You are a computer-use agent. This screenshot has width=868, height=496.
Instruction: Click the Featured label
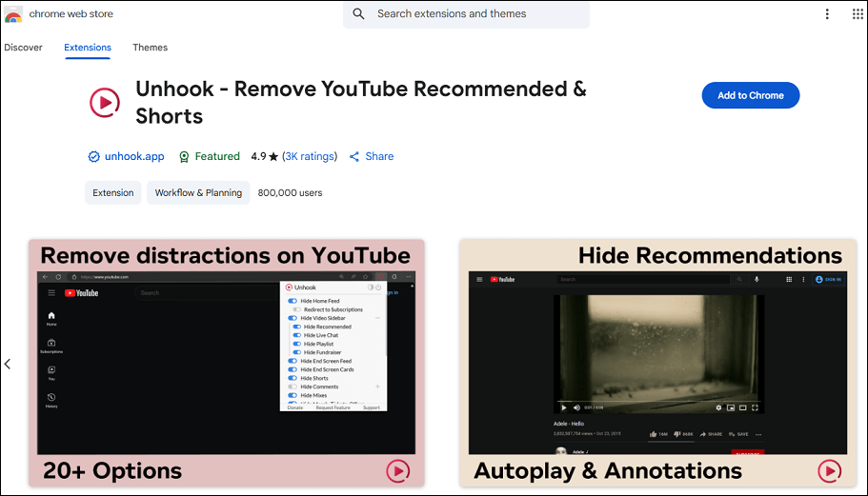(x=217, y=156)
